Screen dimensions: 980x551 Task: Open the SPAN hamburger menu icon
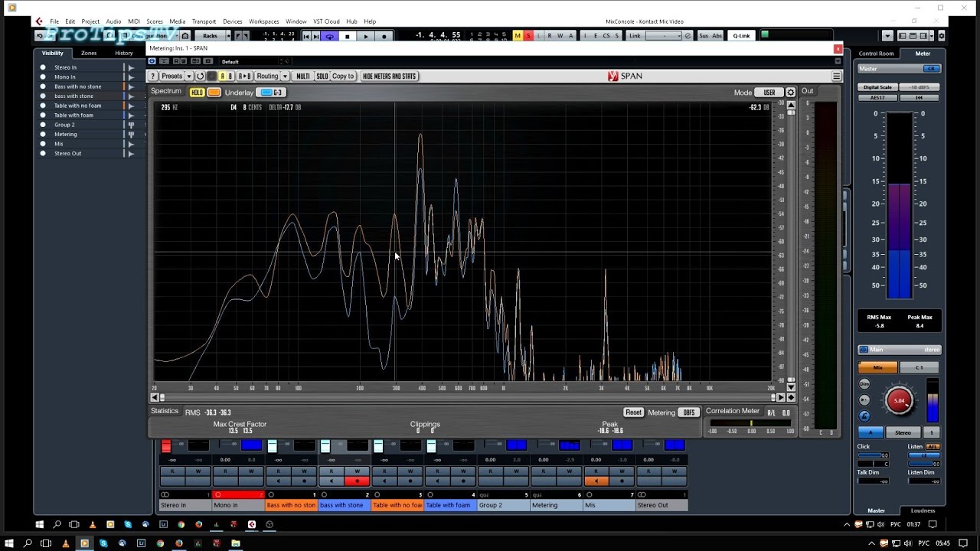point(837,76)
